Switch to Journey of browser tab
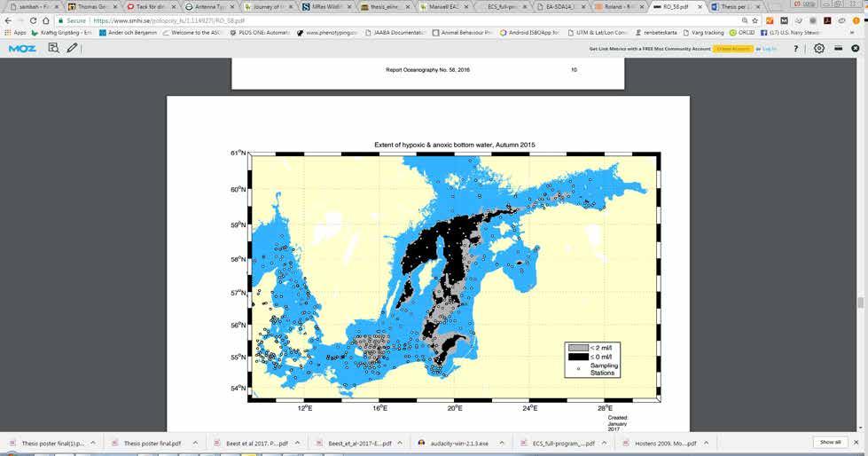Screen dimensions: 868x456 point(267,6)
